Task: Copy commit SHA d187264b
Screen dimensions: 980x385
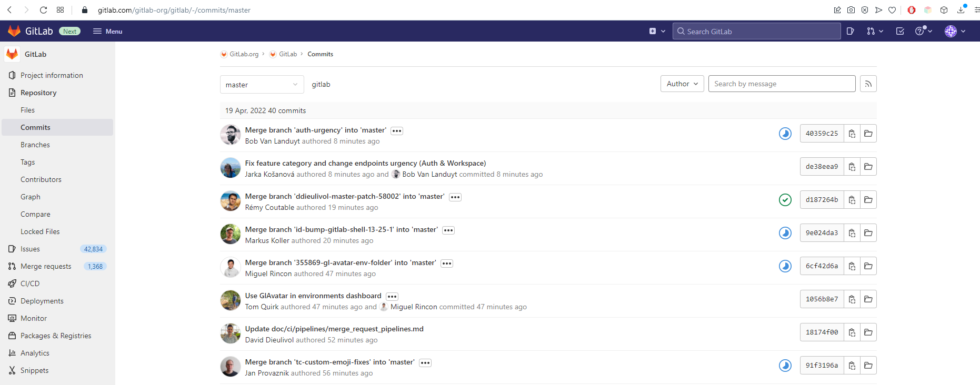Action: click(x=852, y=200)
